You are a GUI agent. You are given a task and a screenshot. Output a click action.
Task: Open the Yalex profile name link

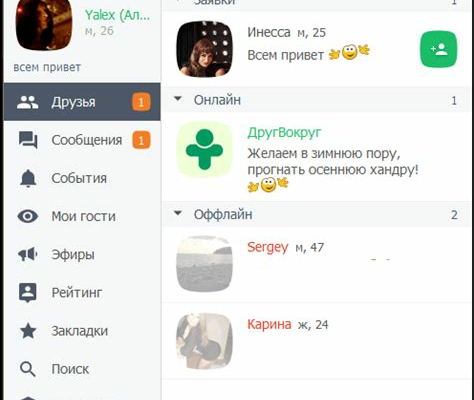click(x=117, y=15)
